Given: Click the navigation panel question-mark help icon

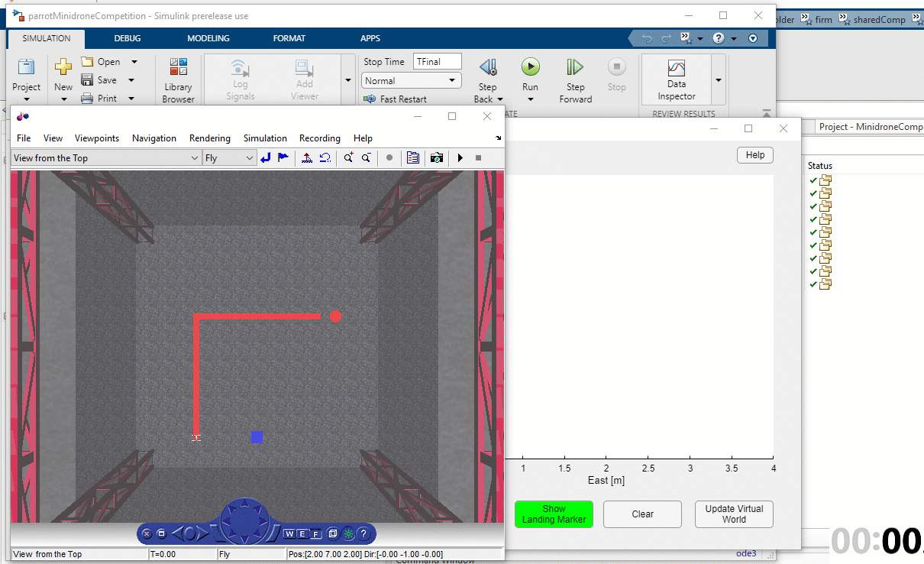Looking at the screenshot, I should 363,533.
